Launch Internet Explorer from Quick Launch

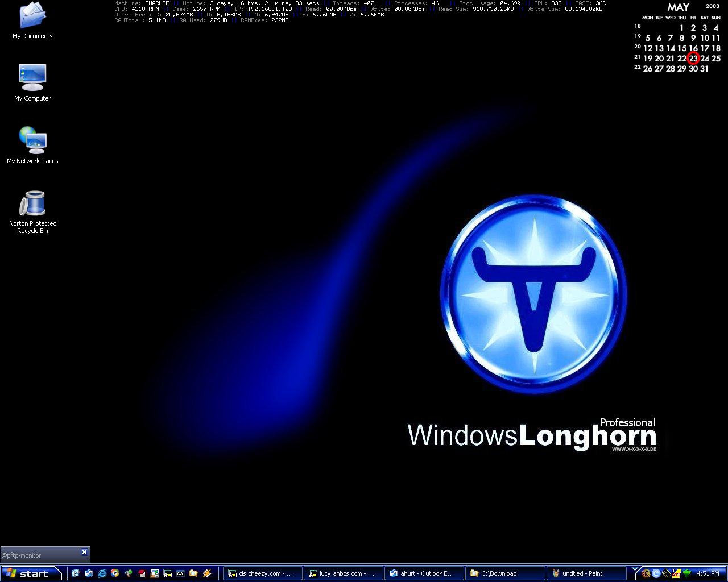point(102,573)
